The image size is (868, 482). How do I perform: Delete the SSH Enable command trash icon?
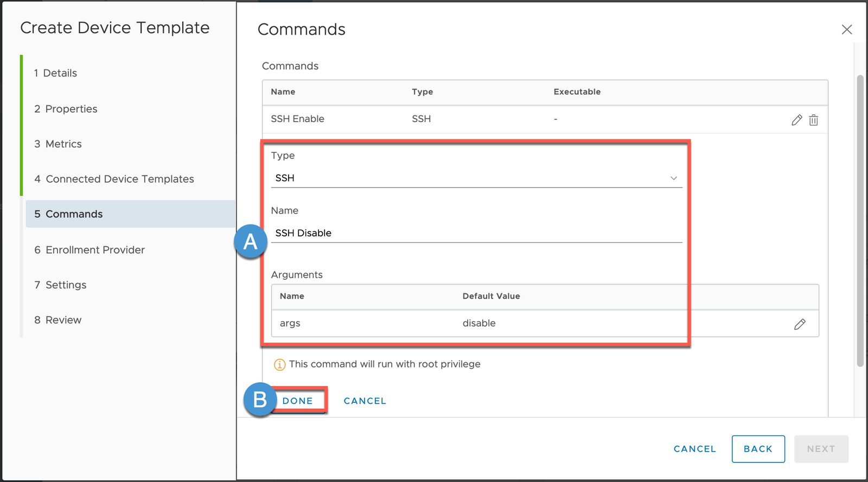tap(813, 120)
